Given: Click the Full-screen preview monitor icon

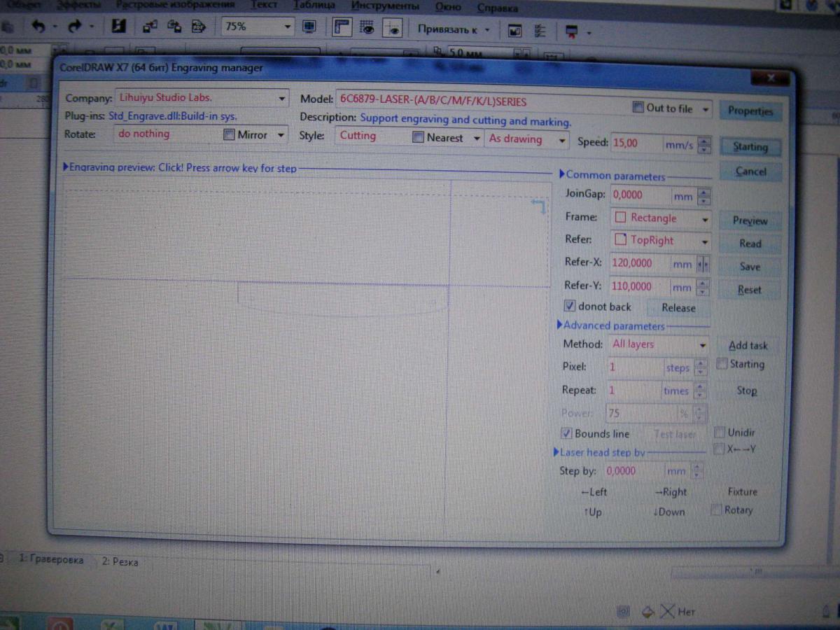Looking at the screenshot, I should (309, 27).
